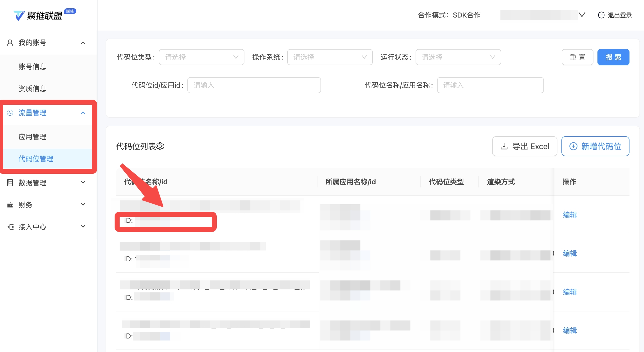Click 编辑 in the third table row
Viewport: 644px width, 352px height.
(570, 292)
